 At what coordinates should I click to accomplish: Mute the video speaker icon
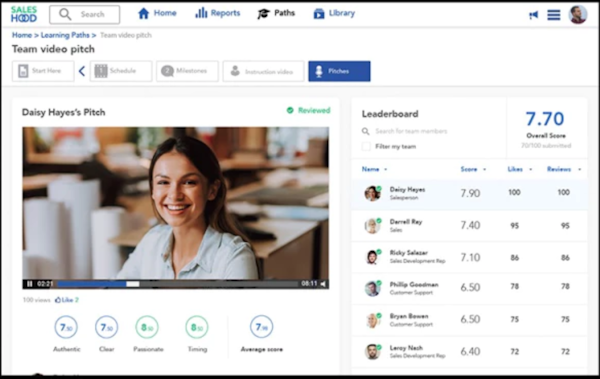[x=323, y=284]
